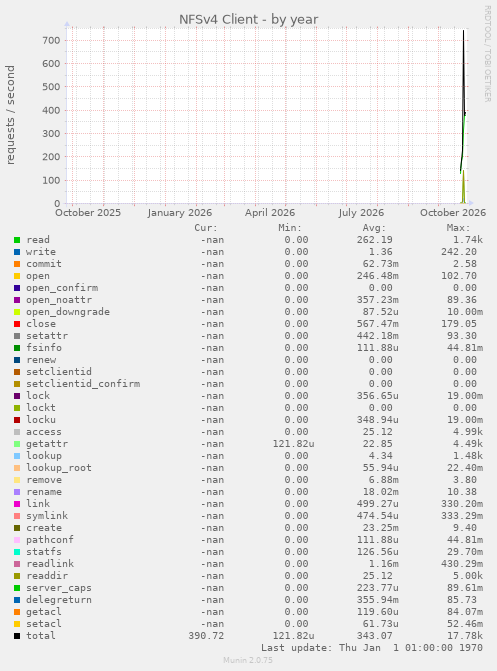The width and height of the screenshot is (497, 671).
Task: Click the 'October 2025' x-axis label
Action: [88, 213]
